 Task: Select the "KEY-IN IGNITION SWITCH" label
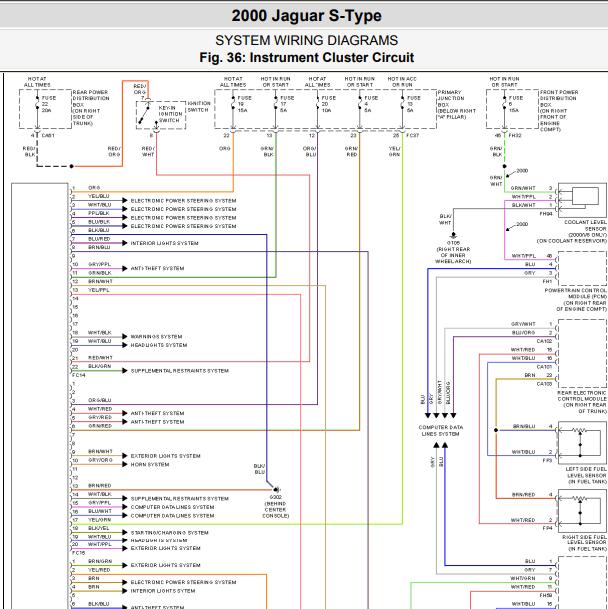point(170,114)
